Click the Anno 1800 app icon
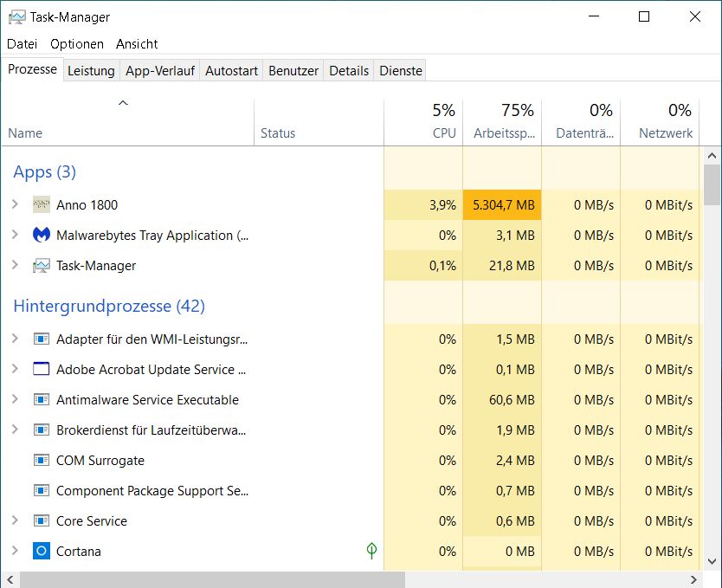Viewport: 722px width, 588px height. click(x=42, y=205)
